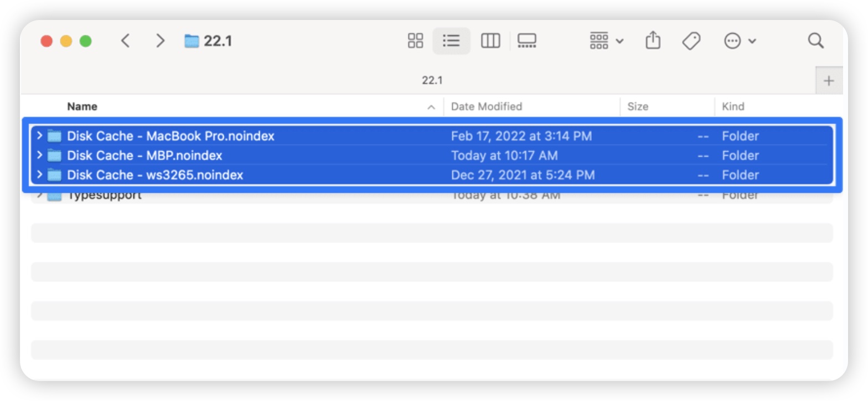Go back with the left chevron button
The height and width of the screenshot is (401, 868).
pos(126,40)
